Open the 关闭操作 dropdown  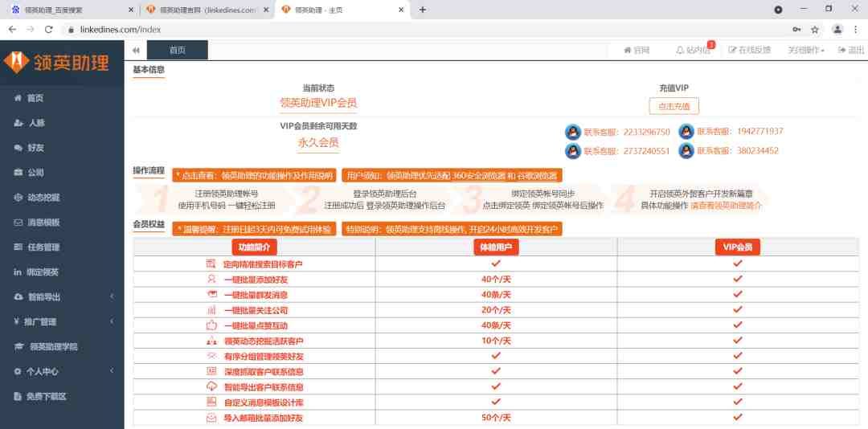pyautogui.click(x=806, y=50)
